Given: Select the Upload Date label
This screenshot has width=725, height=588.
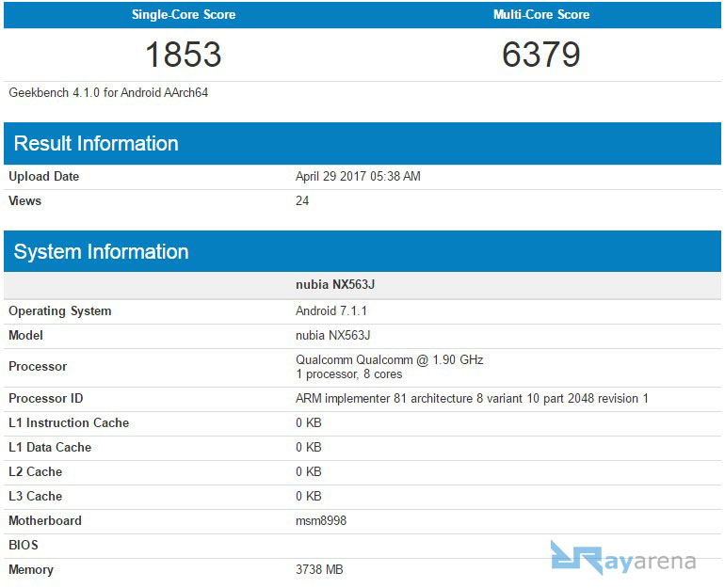Looking at the screenshot, I should [x=44, y=177].
